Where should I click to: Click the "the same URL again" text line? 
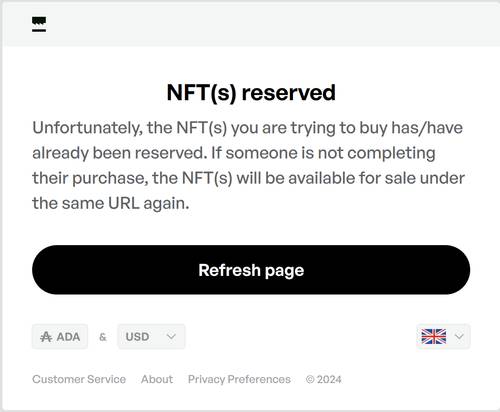click(111, 203)
